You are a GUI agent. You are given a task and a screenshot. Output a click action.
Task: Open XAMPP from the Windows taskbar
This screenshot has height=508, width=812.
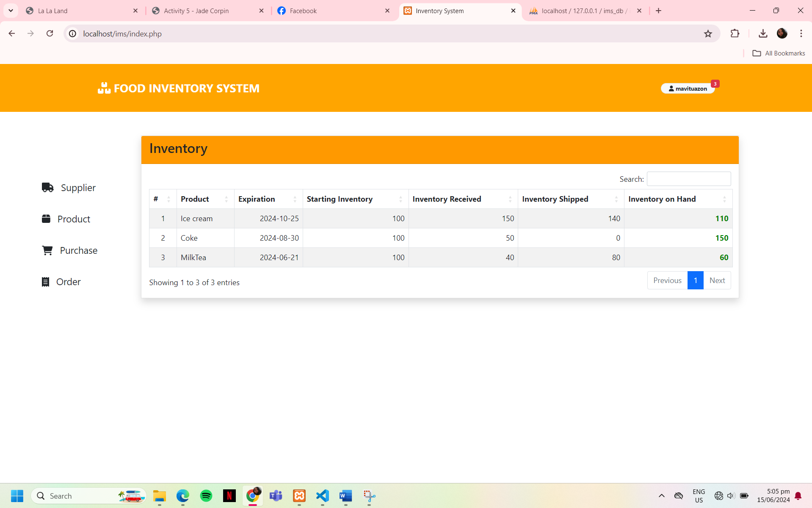click(x=299, y=496)
